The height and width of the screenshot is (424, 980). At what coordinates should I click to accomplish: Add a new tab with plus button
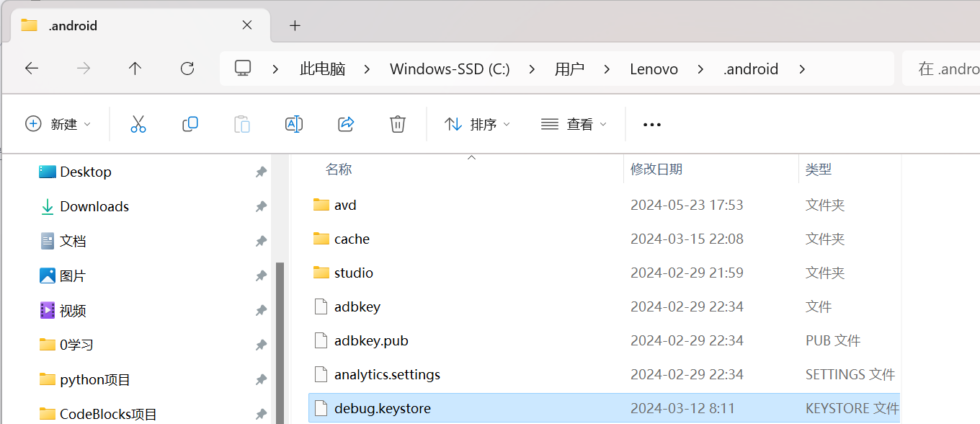coord(295,25)
